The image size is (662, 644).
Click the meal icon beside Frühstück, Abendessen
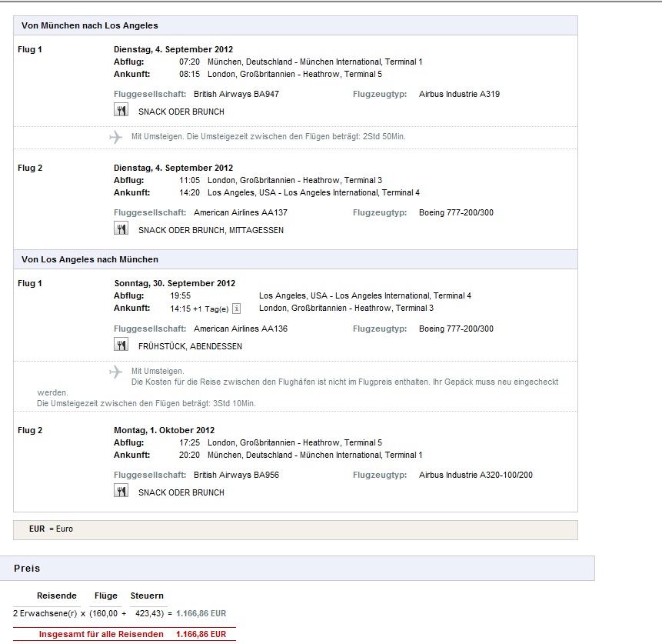(x=121, y=345)
